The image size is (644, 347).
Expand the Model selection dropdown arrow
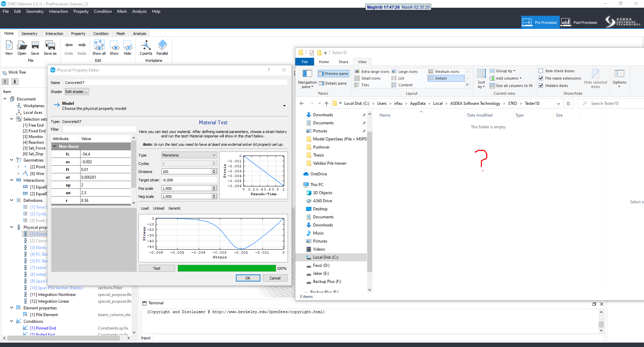pos(284,106)
